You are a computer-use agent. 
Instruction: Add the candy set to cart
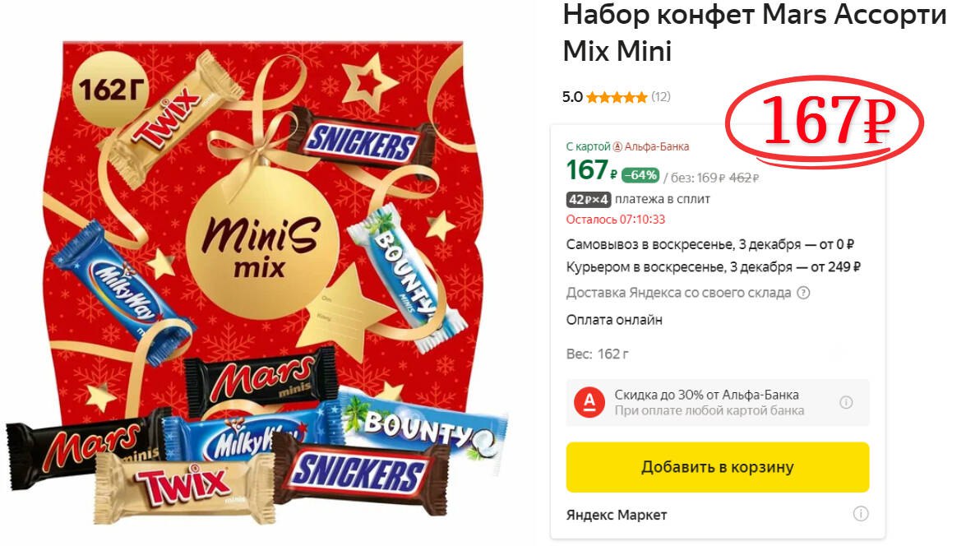[x=717, y=467]
